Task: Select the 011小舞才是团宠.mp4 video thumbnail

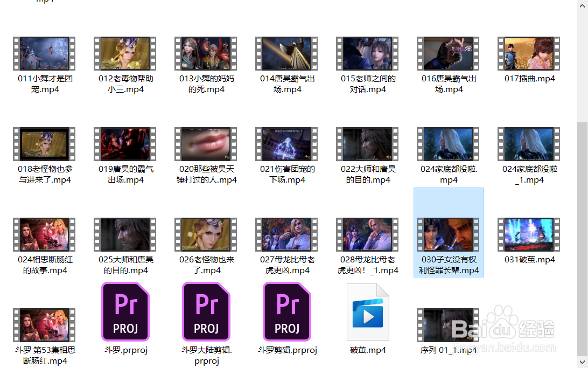Action: point(44,54)
